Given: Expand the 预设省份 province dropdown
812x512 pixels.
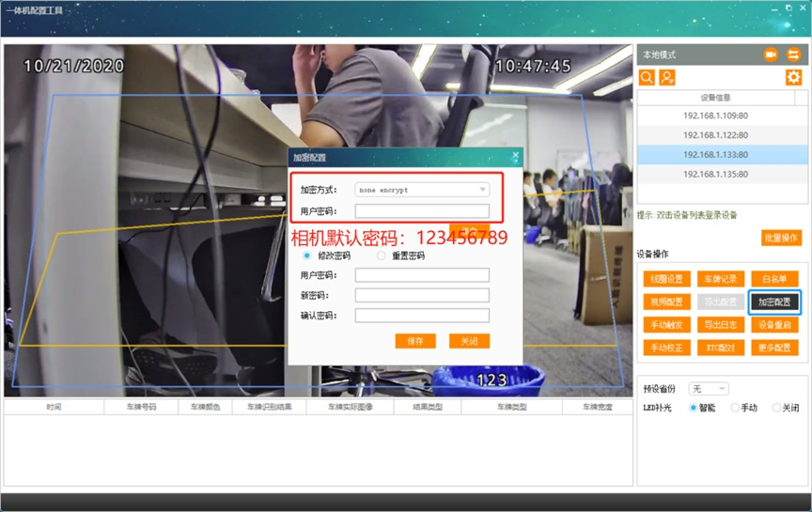Looking at the screenshot, I should point(709,388).
